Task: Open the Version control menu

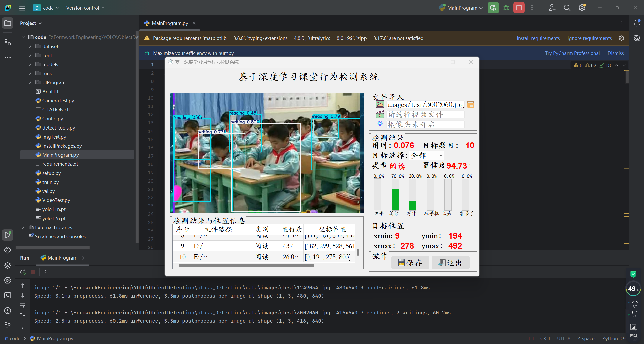Action: (x=85, y=8)
